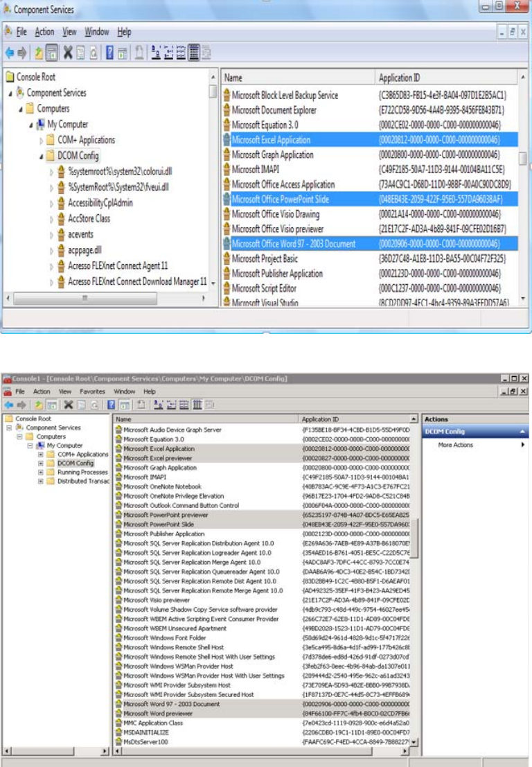Toggle console tree icon in Console1 toolbar
Viewport: 532px width, 767px height.
coord(52,405)
